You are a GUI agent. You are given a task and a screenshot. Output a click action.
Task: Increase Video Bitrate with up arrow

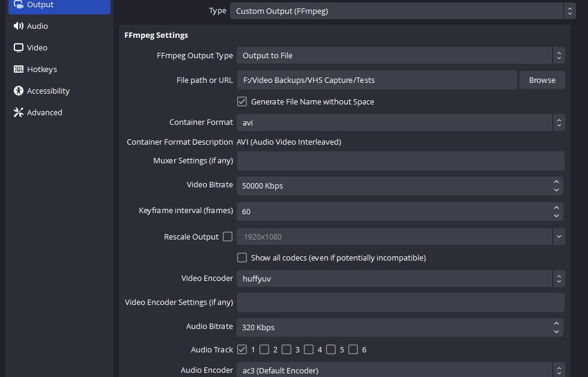pos(556,182)
